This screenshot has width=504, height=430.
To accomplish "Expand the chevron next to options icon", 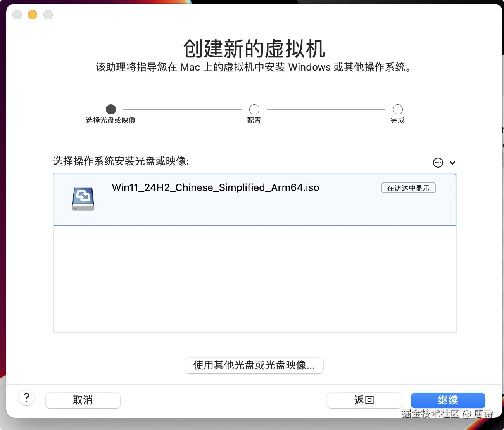I will coord(452,163).
